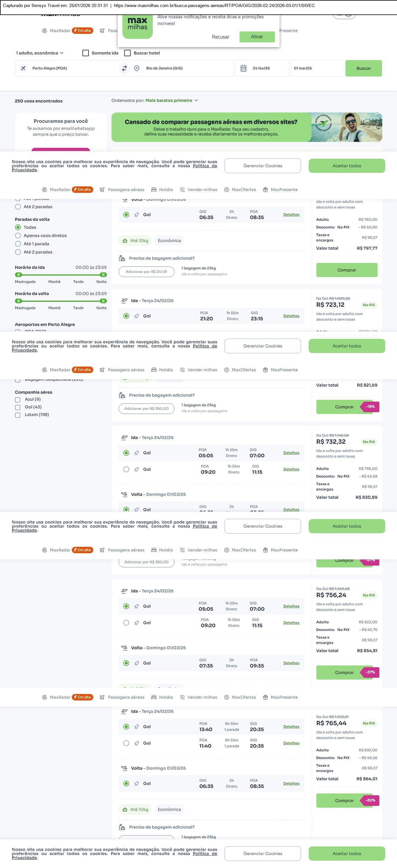Enable the Somente ida checkbox
The image size is (397, 868).
point(86,53)
